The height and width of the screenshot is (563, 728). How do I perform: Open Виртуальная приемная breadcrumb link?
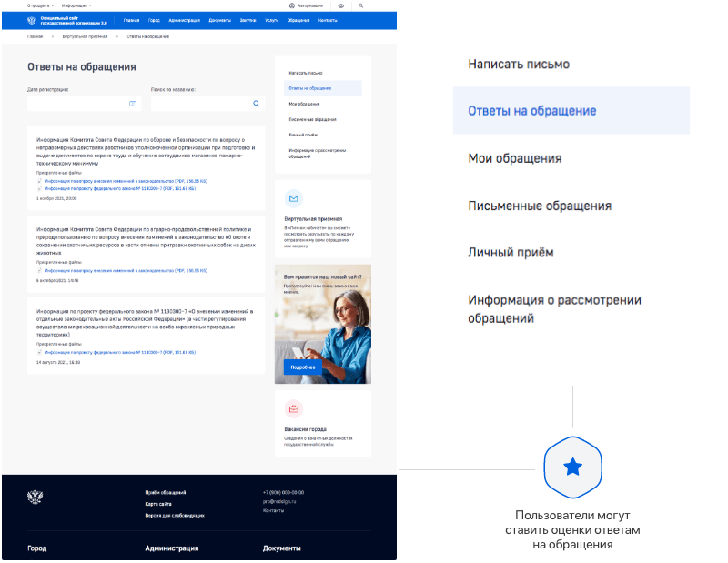(85, 36)
